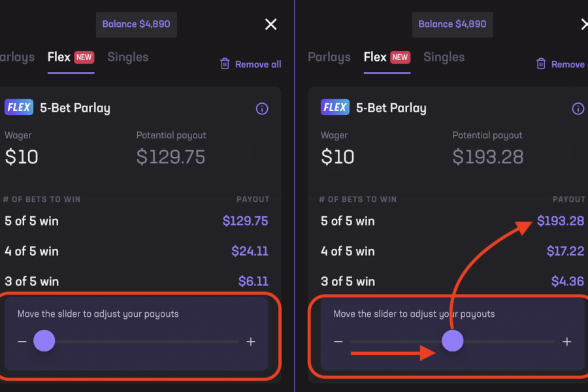588x392 pixels.
Task: Click the Balance $4,890 button on the left
Action: point(136,24)
